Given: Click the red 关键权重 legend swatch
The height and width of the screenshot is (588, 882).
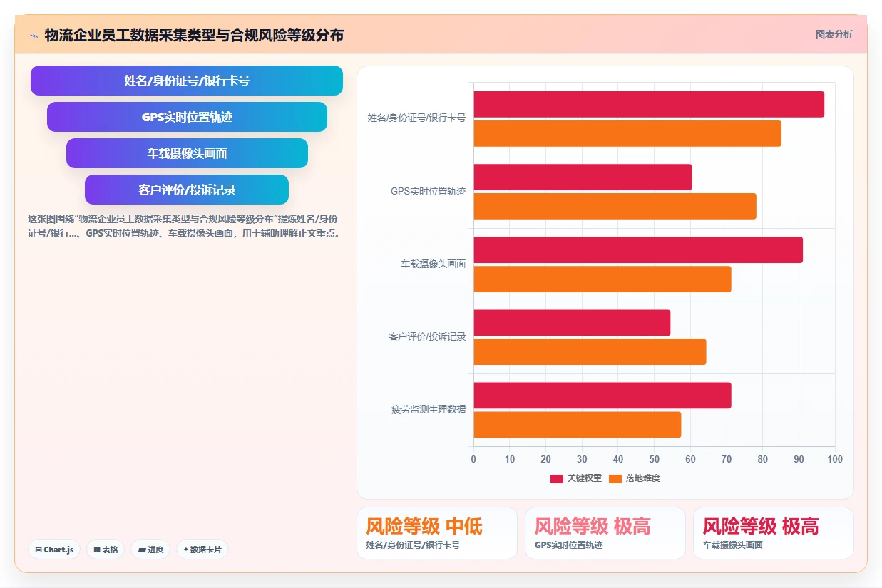Looking at the screenshot, I should (557, 478).
